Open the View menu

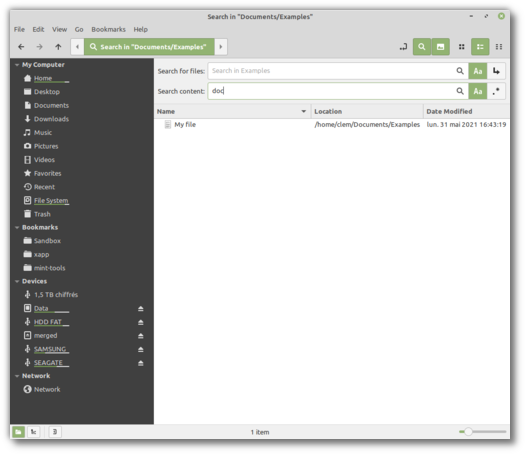(59, 30)
